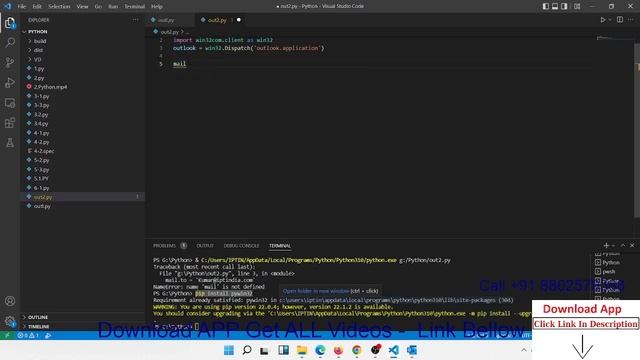Close the terminal panel

pos(632,245)
